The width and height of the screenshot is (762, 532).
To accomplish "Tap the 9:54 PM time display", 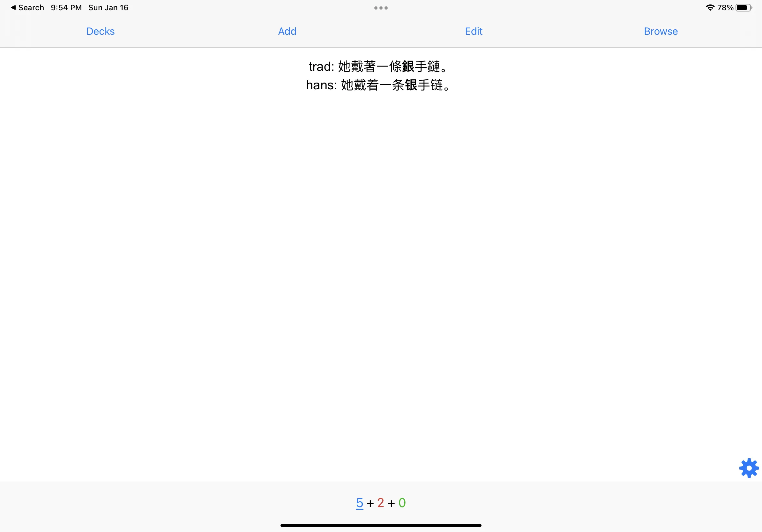I will 66,7.
